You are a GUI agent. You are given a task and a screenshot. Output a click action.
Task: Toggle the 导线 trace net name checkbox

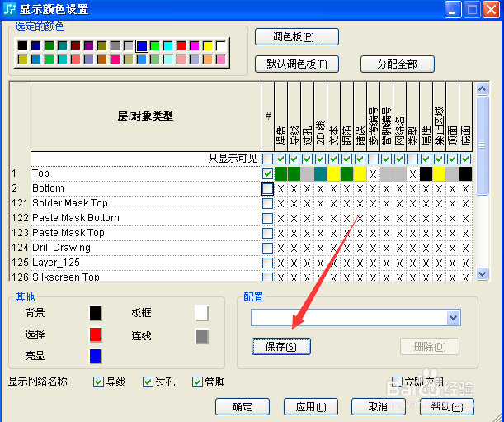click(99, 382)
